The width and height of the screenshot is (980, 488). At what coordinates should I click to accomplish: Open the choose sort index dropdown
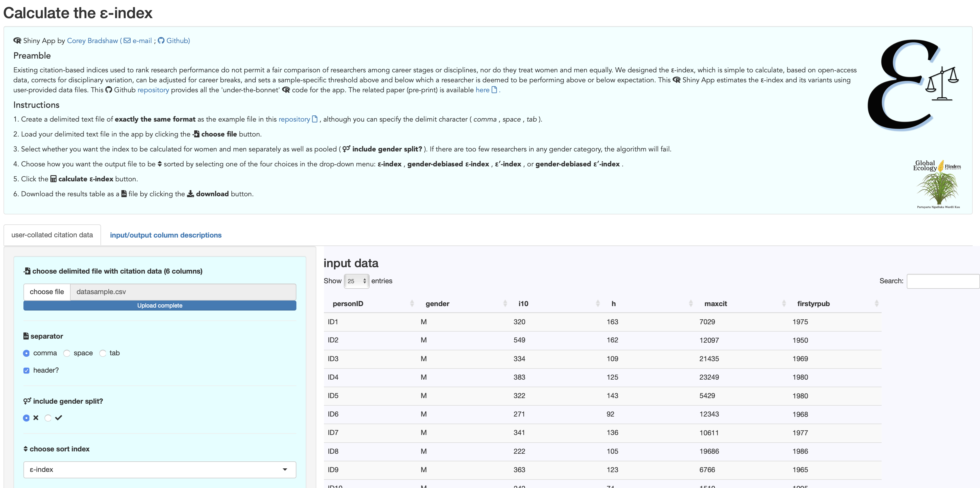pyautogui.click(x=159, y=470)
